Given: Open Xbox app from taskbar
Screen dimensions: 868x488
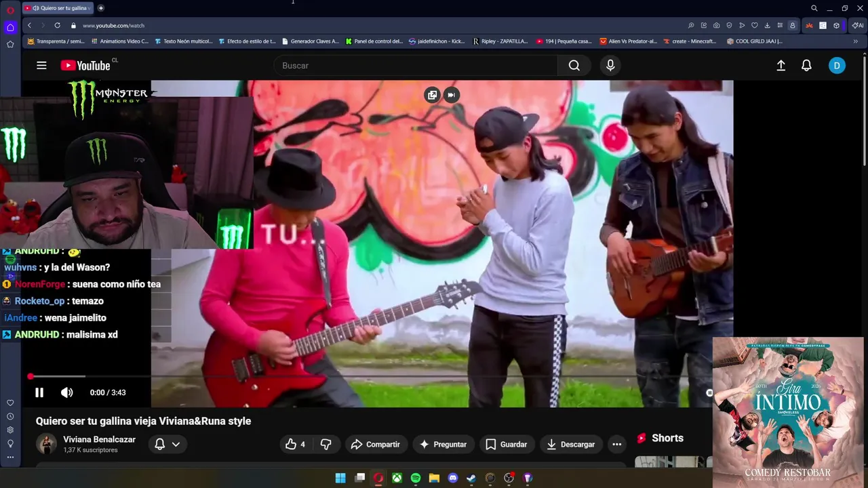Looking at the screenshot, I should [x=397, y=478].
